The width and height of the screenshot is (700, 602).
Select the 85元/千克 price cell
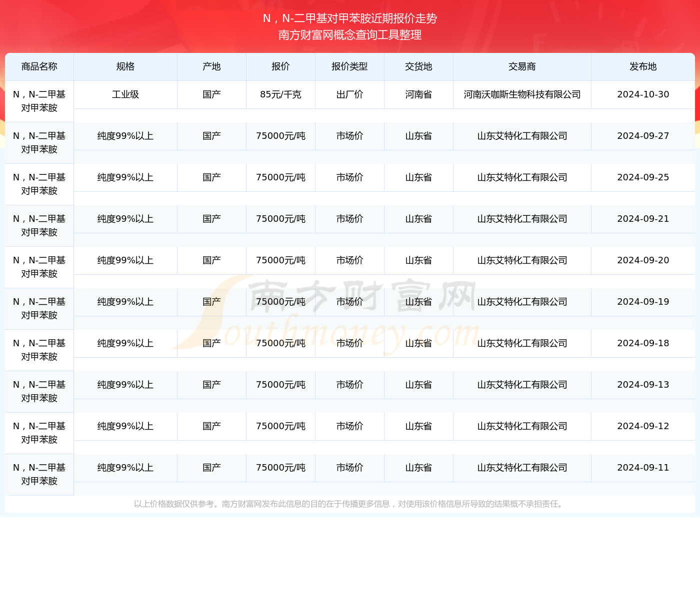[280, 94]
